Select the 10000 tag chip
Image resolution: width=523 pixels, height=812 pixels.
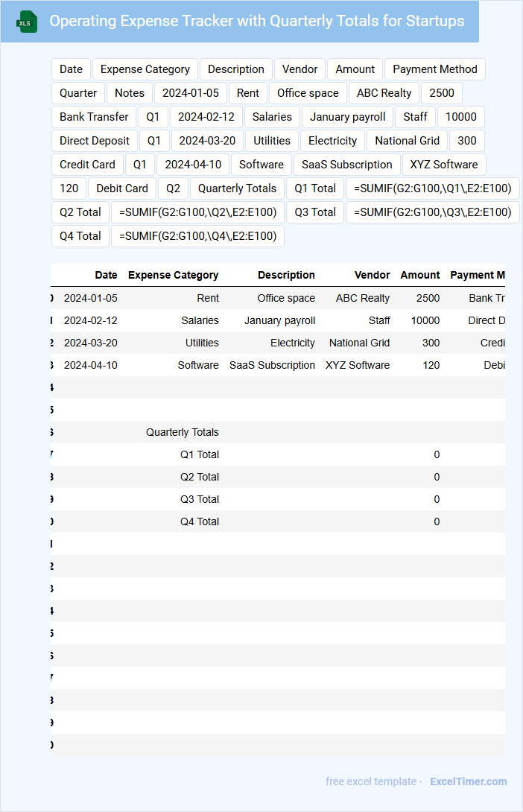pyautogui.click(x=461, y=117)
